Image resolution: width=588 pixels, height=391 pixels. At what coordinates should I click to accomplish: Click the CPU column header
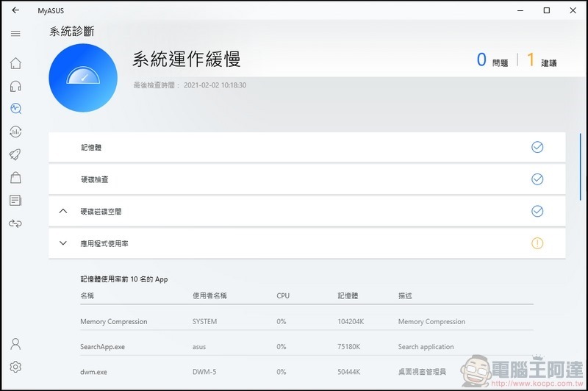point(283,295)
